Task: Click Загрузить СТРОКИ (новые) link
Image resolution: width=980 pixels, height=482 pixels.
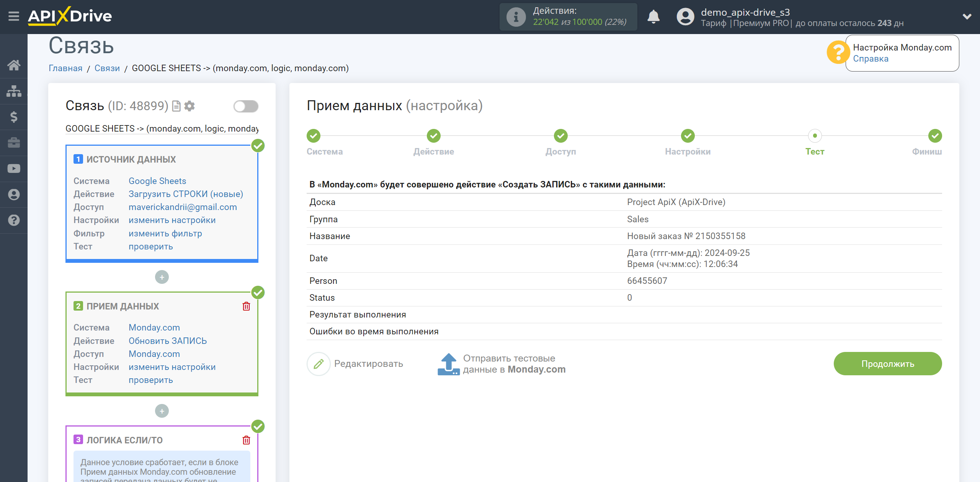Action: coord(186,194)
